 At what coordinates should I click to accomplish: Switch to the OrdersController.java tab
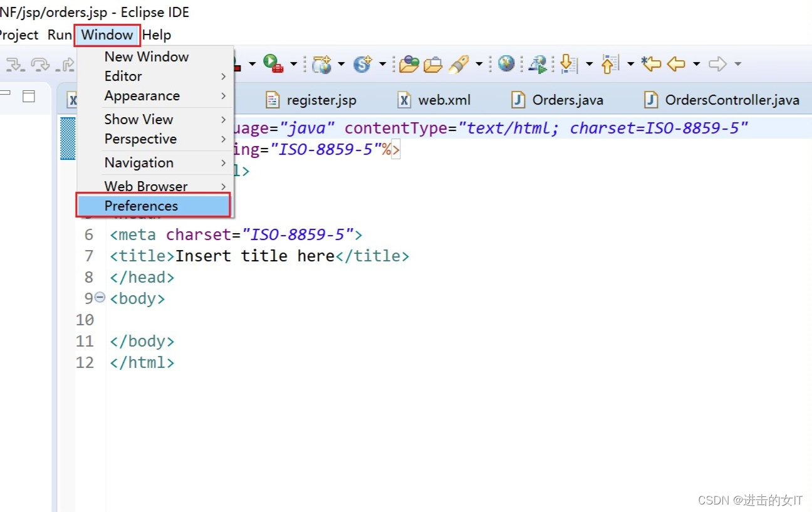click(722, 100)
